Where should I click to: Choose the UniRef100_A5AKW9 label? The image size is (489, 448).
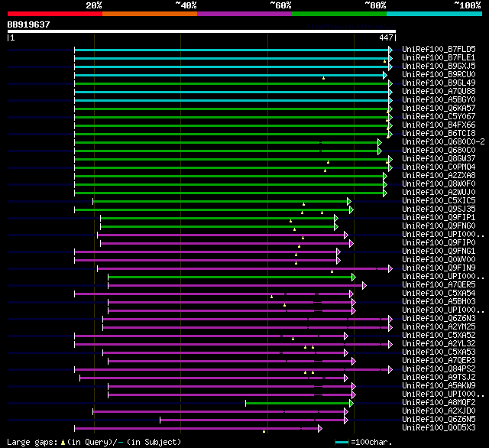439,386
